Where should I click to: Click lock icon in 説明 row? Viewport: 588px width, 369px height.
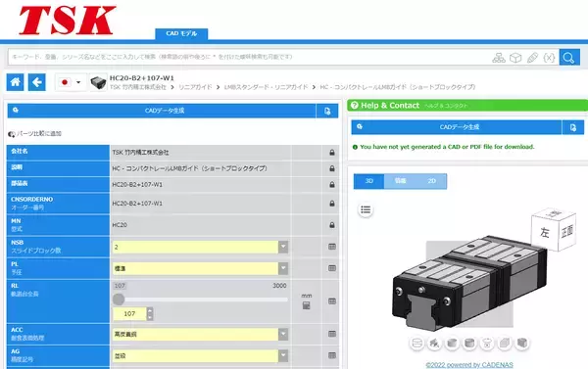point(332,168)
